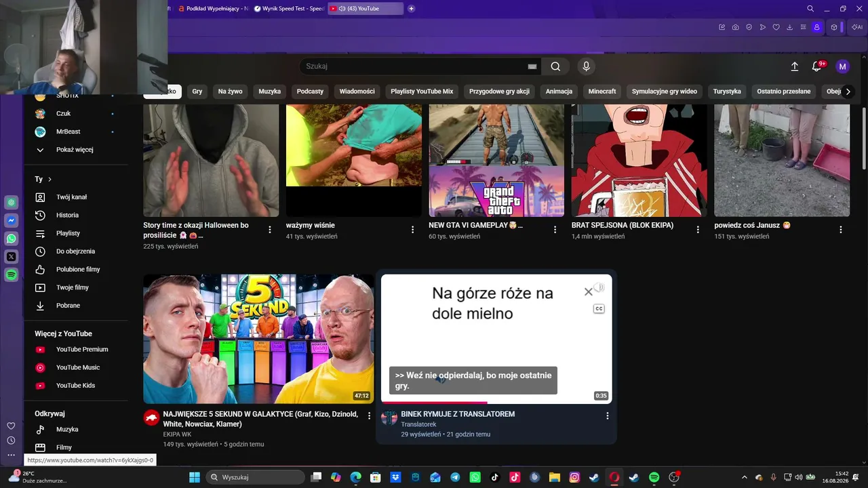Add a new browser tab
868x488 pixels.
[412, 9]
